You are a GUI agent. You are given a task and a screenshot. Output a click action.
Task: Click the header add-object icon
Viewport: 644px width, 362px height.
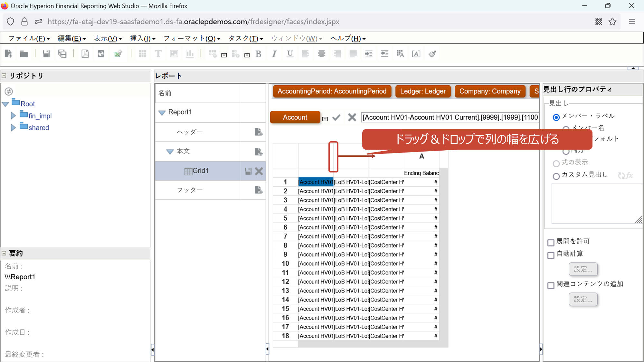pyautogui.click(x=259, y=132)
